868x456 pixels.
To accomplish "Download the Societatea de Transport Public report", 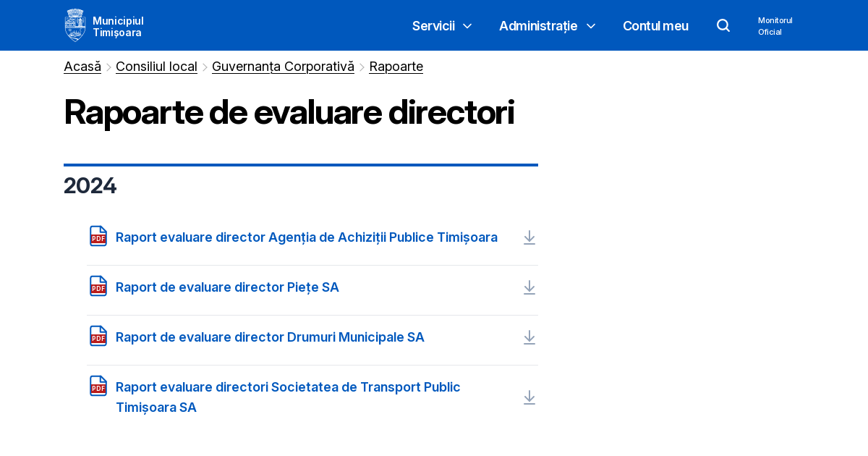I will tap(529, 397).
